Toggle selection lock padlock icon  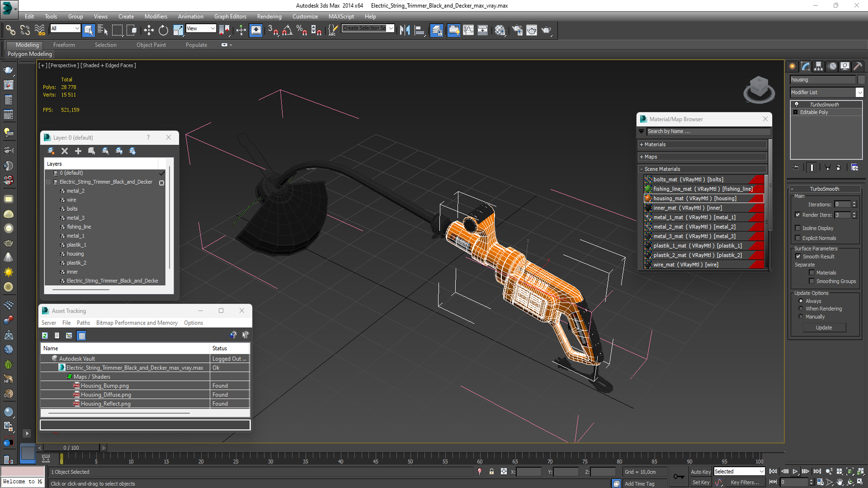click(491, 472)
